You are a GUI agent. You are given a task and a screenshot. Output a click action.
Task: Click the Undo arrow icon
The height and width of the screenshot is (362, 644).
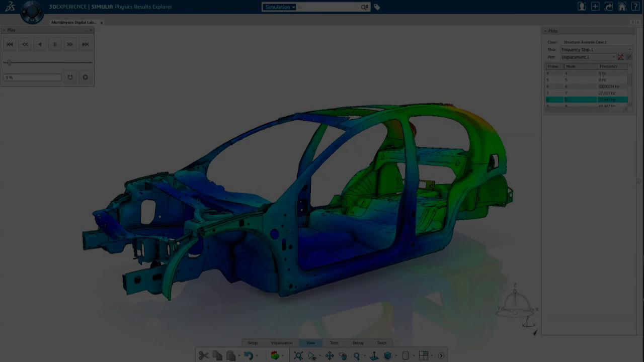[x=248, y=355]
